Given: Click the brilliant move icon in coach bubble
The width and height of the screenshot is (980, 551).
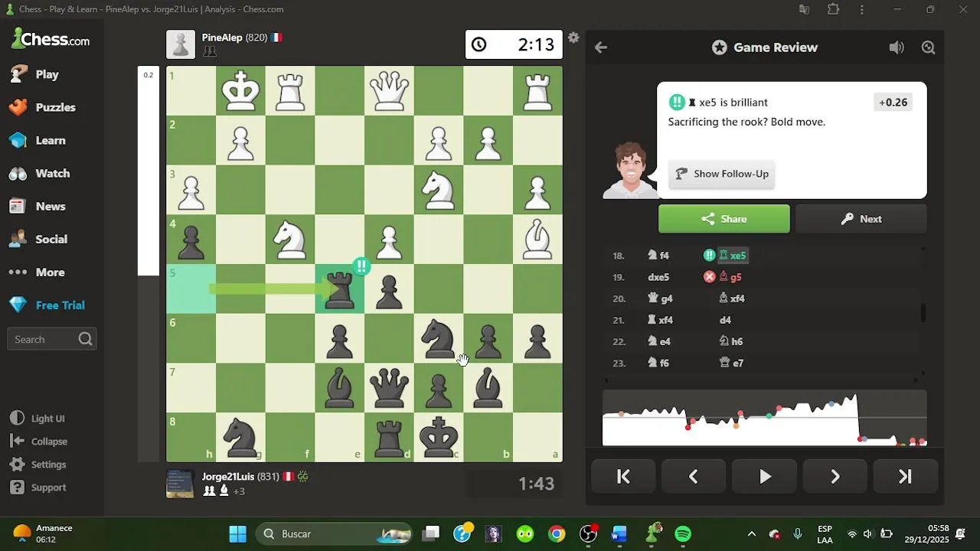Looking at the screenshot, I should pos(677,103).
